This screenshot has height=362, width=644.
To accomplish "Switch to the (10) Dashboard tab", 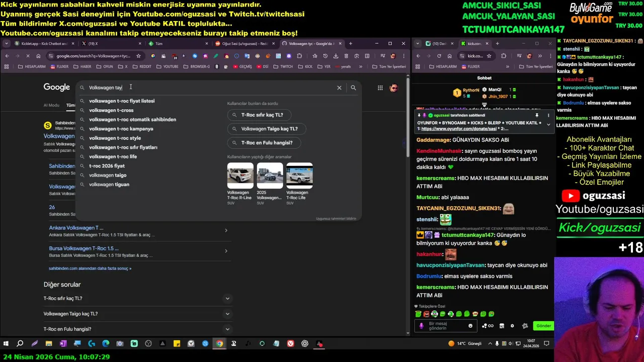I will click(x=439, y=44).
